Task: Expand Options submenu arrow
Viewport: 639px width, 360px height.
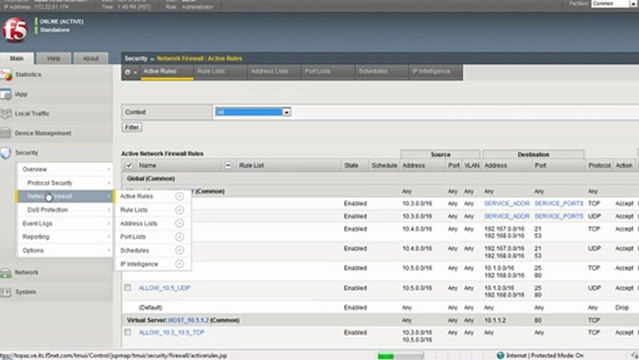Action: click(x=109, y=250)
